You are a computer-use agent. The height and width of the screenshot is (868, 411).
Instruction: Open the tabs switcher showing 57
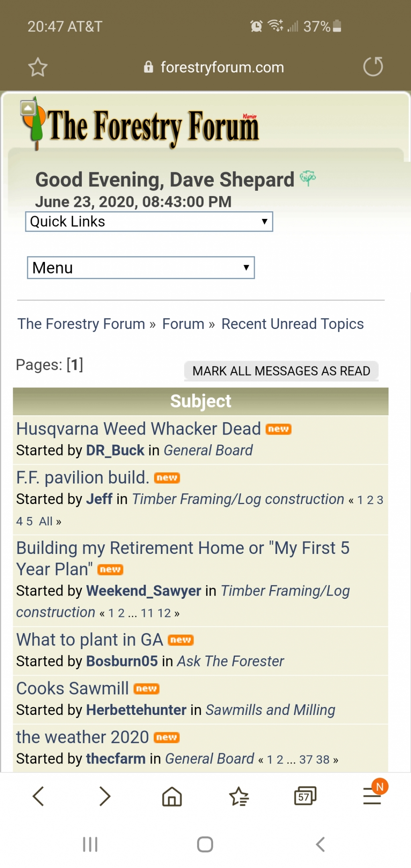(305, 796)
